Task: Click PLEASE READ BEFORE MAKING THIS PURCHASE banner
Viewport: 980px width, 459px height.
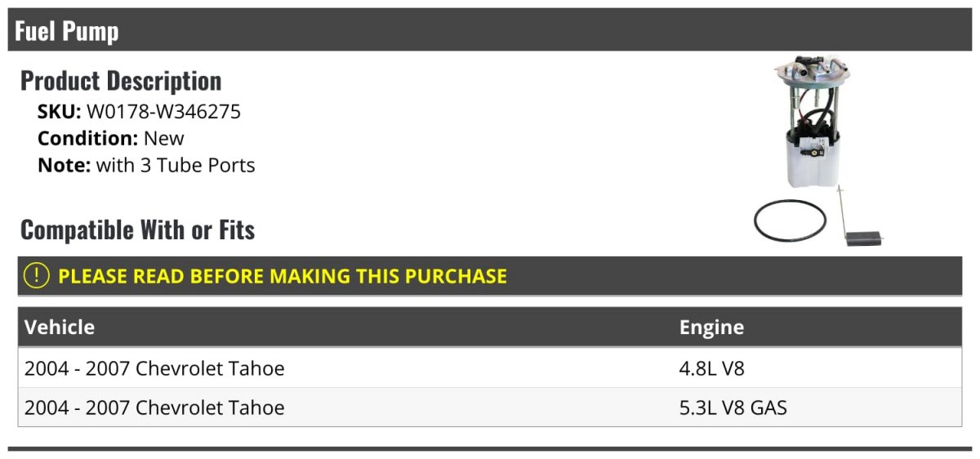Action: click(x=490, y=276)
